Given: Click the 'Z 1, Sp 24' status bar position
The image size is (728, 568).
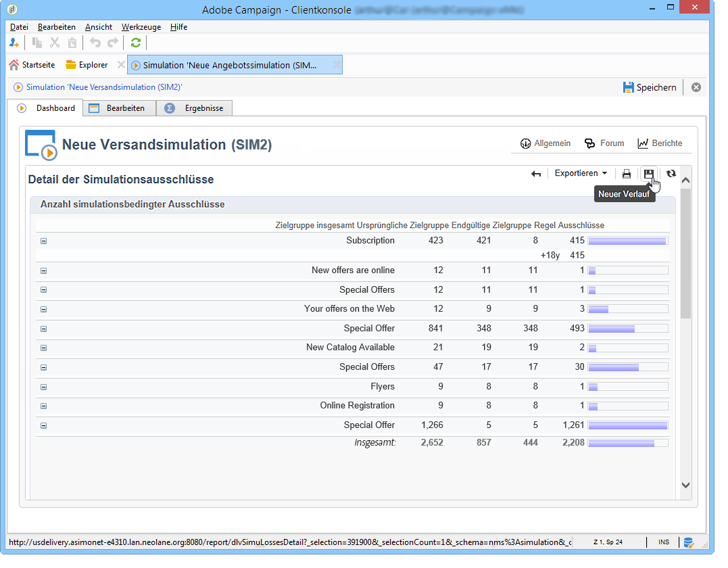Looking at the screenshot, I should (608, 542).
